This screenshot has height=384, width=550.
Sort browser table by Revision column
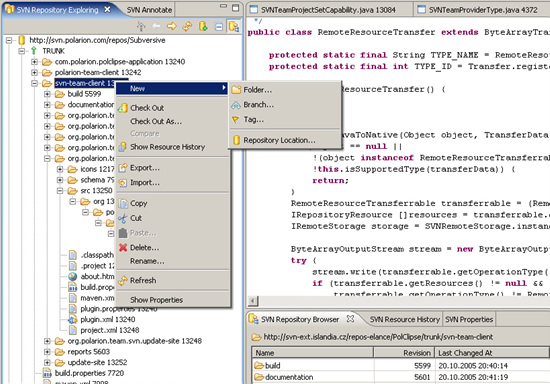pyautogui.click(x=404, y=353)
